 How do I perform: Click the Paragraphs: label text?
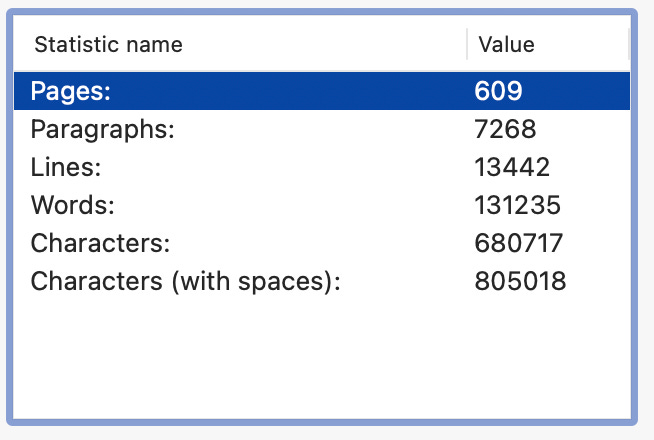[103, 130]
